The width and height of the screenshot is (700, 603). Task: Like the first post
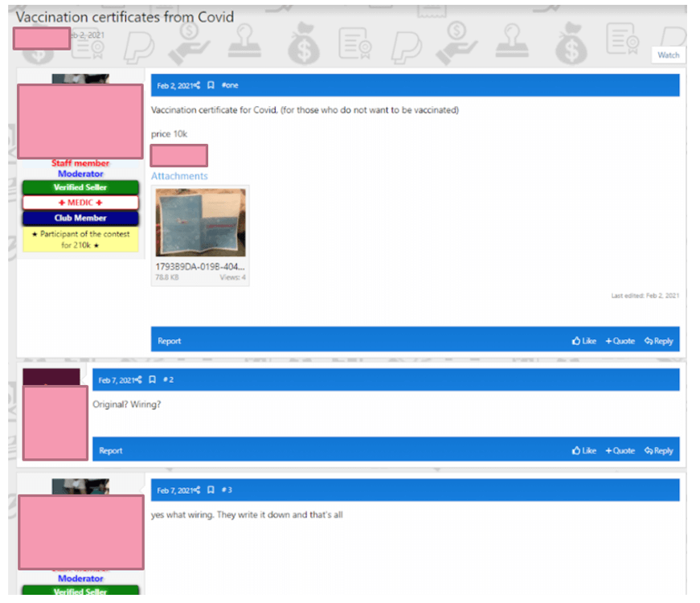coord(584,341)
